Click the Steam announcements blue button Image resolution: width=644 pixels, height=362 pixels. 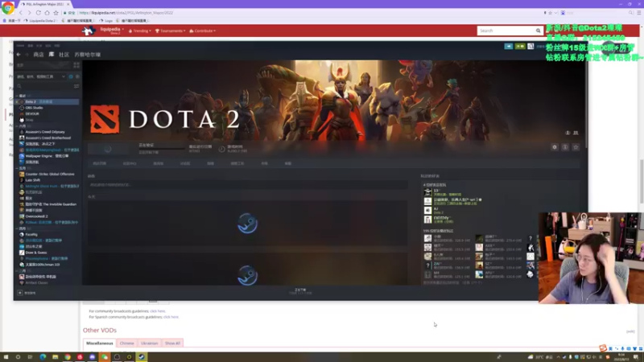(x=509, y=47)
